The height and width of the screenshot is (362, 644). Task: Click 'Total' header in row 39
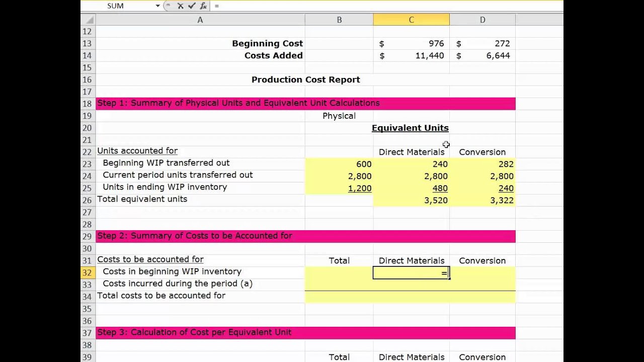click(x=339, y=357)
